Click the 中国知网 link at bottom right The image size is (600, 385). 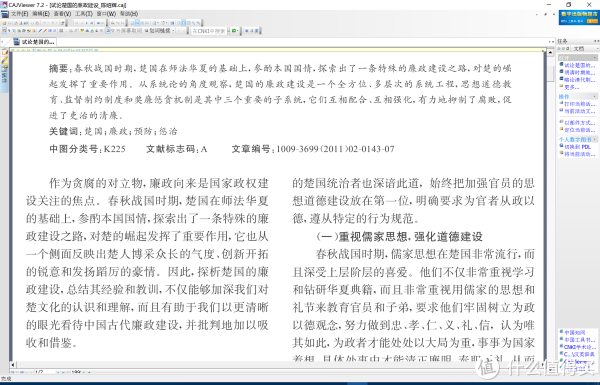[x=575, y=333]
